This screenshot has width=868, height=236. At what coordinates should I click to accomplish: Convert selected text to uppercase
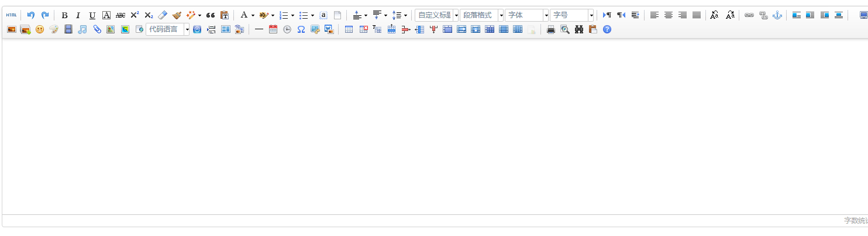(x=714, y=15)
